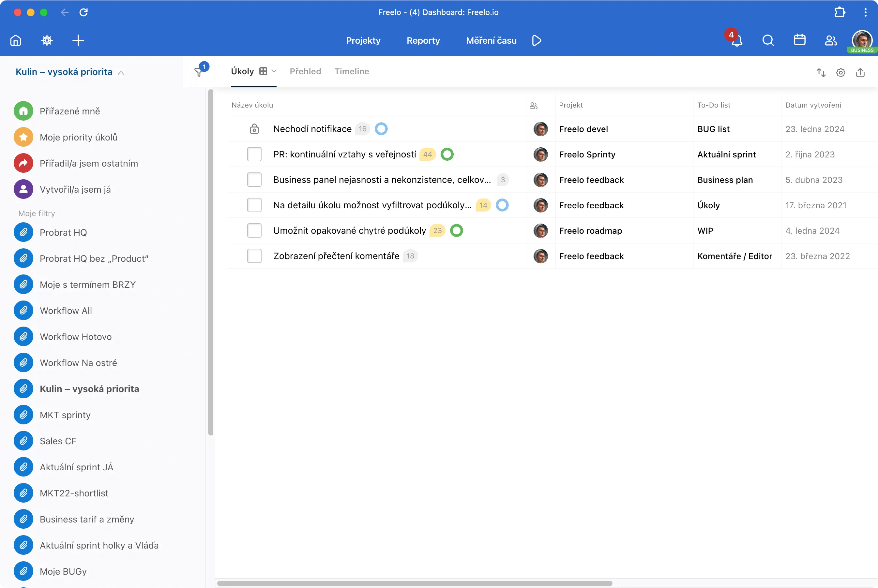Check the Business panel nejasnosti task checkbox

254,180
